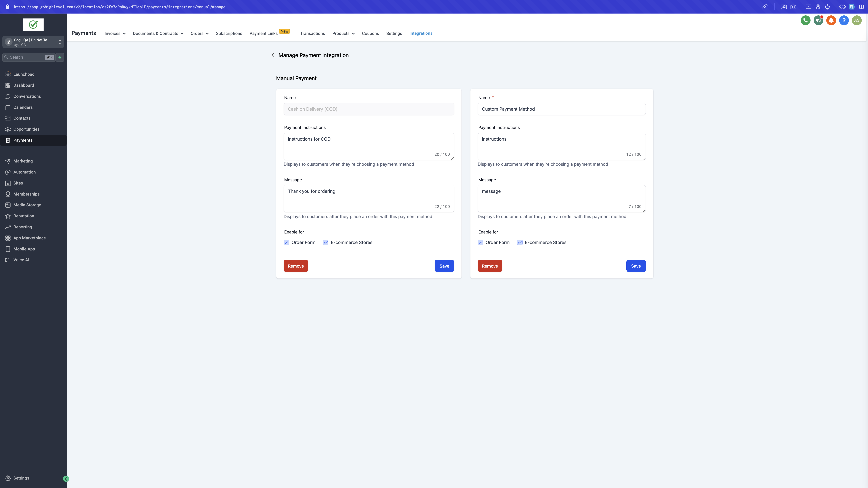Viewport: 868px width, 488px height.
Task: Open the Sagu QA location switcher
Action: click(33, 42)
